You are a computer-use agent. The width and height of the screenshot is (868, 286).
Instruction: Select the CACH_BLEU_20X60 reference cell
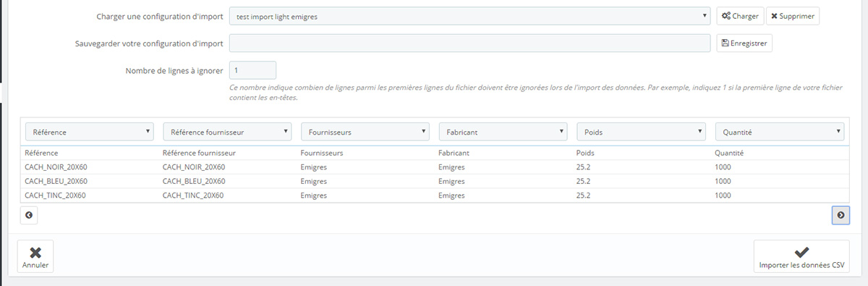(x=56, y=181)
